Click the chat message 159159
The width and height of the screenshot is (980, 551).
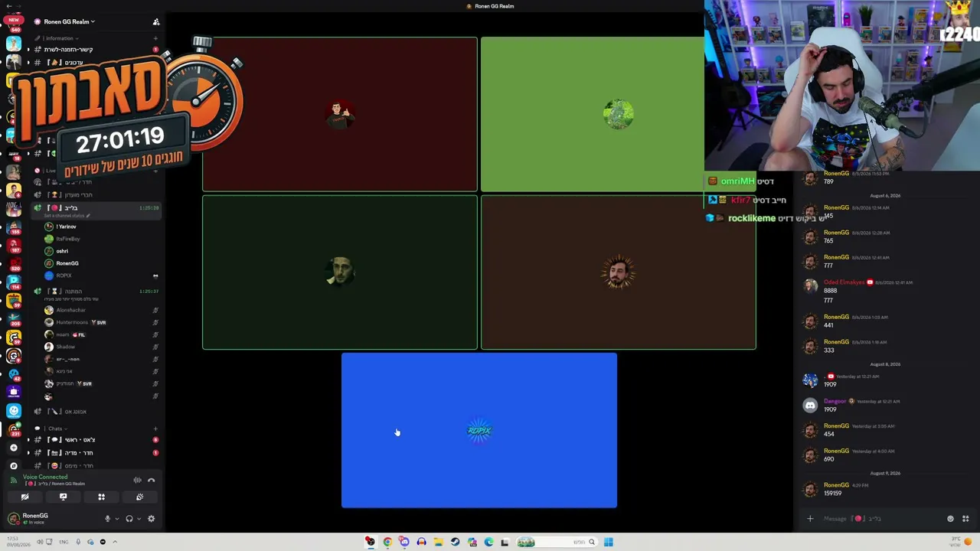[x=833, y=493]
